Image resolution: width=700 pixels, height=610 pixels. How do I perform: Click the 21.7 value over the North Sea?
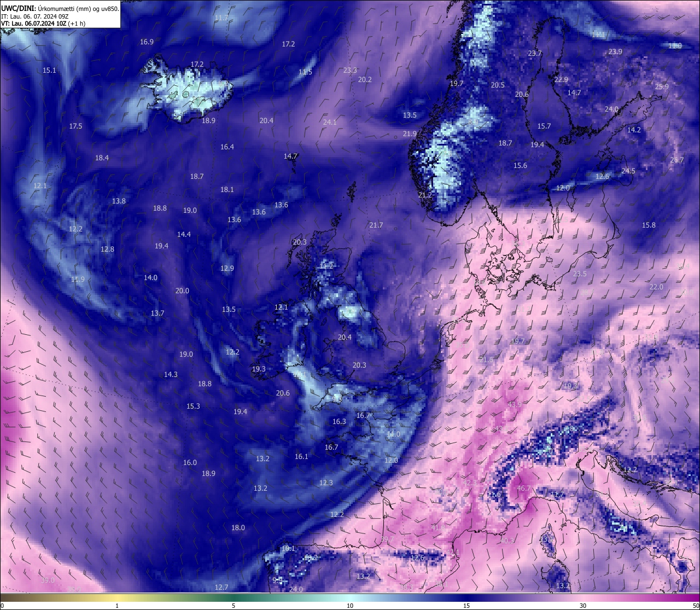[x=376, y=225]
